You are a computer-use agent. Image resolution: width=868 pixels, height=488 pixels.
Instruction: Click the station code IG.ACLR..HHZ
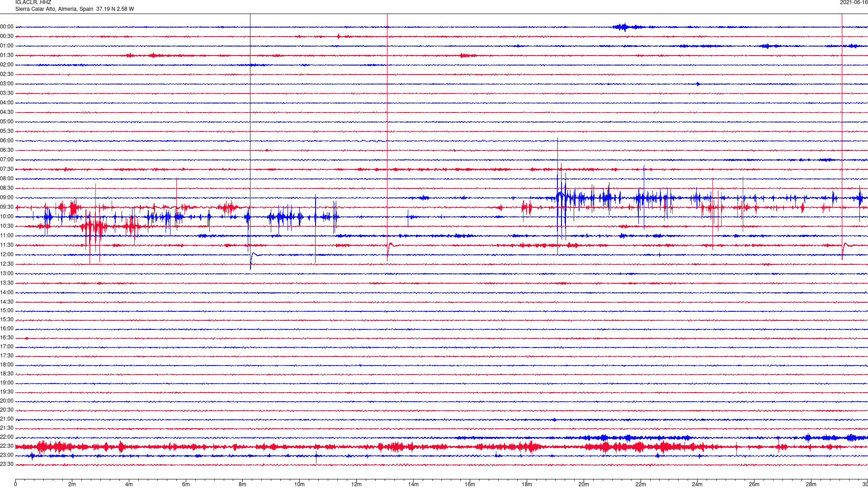click(x=33, y=3)
